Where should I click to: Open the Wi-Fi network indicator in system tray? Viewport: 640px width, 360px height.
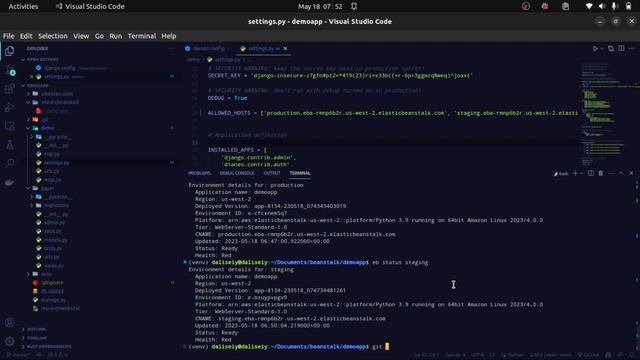(x=589, y=6)
